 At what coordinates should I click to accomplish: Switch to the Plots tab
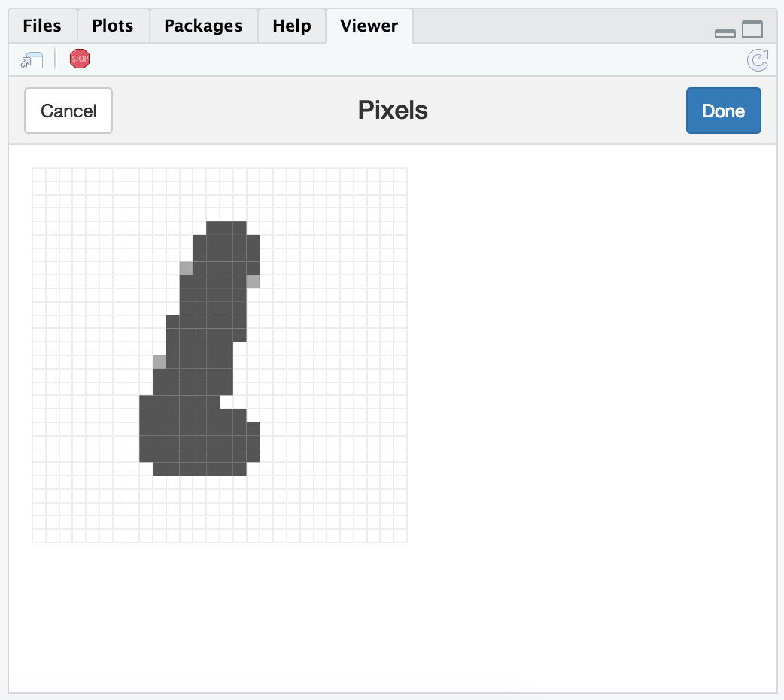(x=113, y=26)
